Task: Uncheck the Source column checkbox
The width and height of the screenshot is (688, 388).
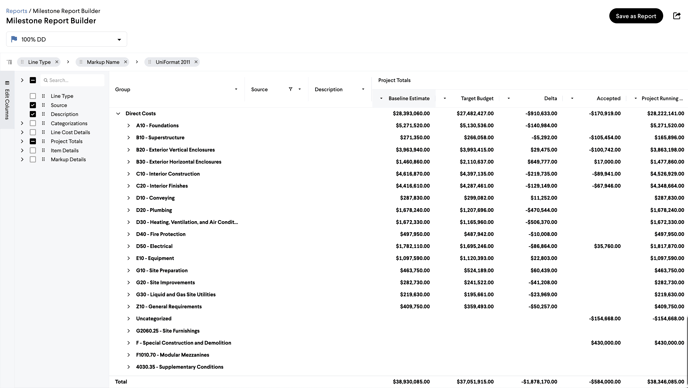Action: coord(33,105)
